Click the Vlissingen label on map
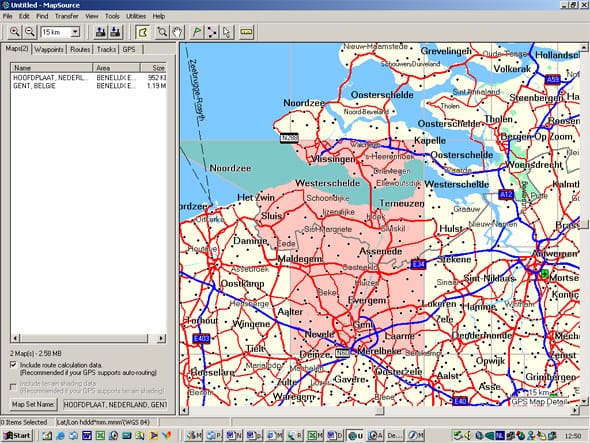 [x=333, y=159]
